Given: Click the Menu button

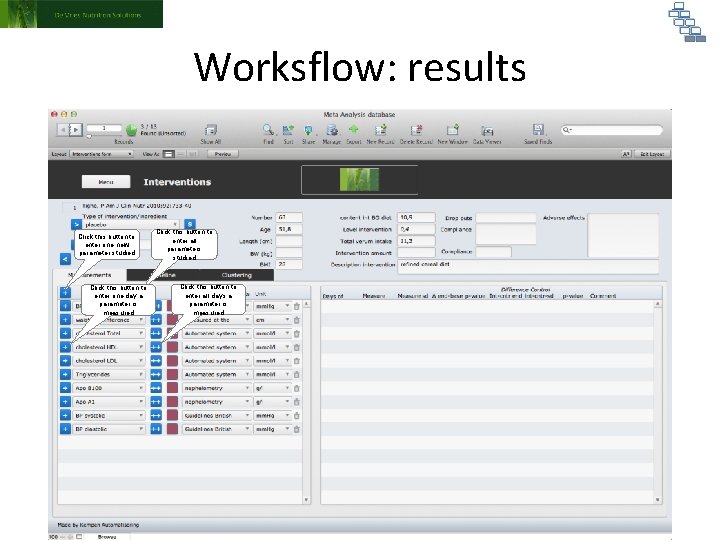Looking at the screenshot, I should tap(106, 182).
